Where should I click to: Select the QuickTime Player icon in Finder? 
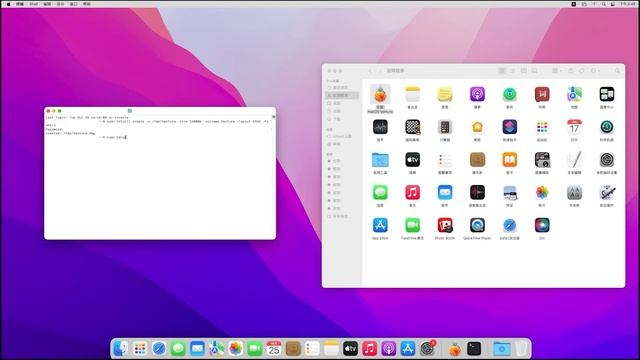[477, 225]
